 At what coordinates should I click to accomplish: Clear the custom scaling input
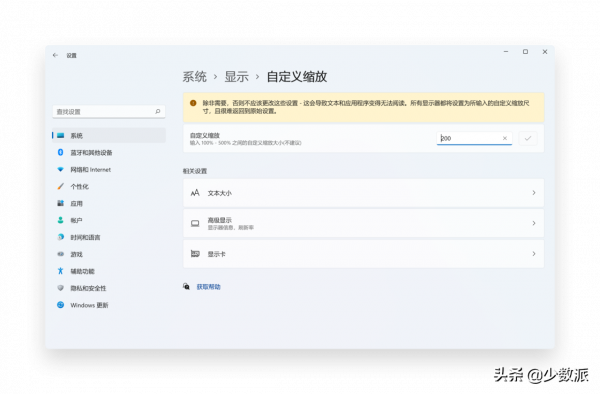click(x=505, y=138)
